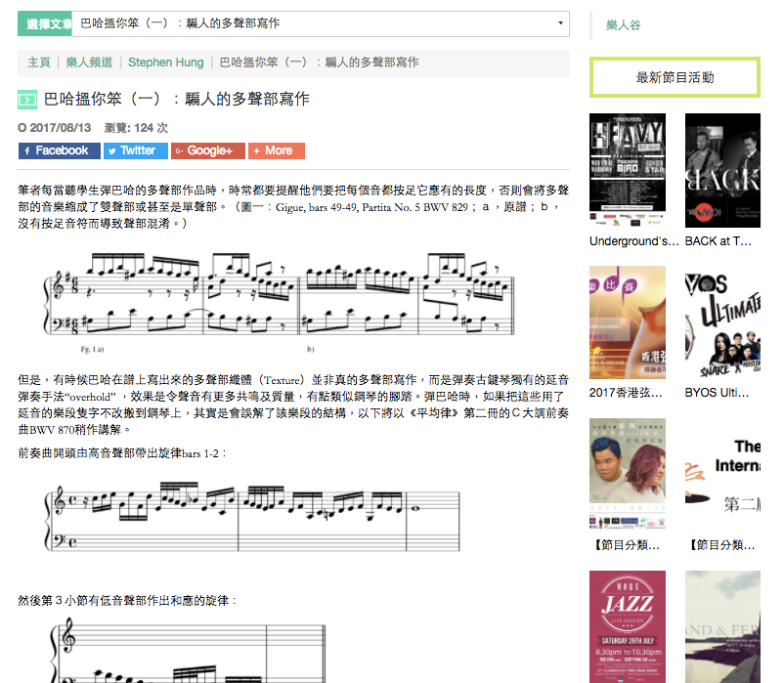Go to 樂人頻道 breadcrumb link

tap(89, 63)
